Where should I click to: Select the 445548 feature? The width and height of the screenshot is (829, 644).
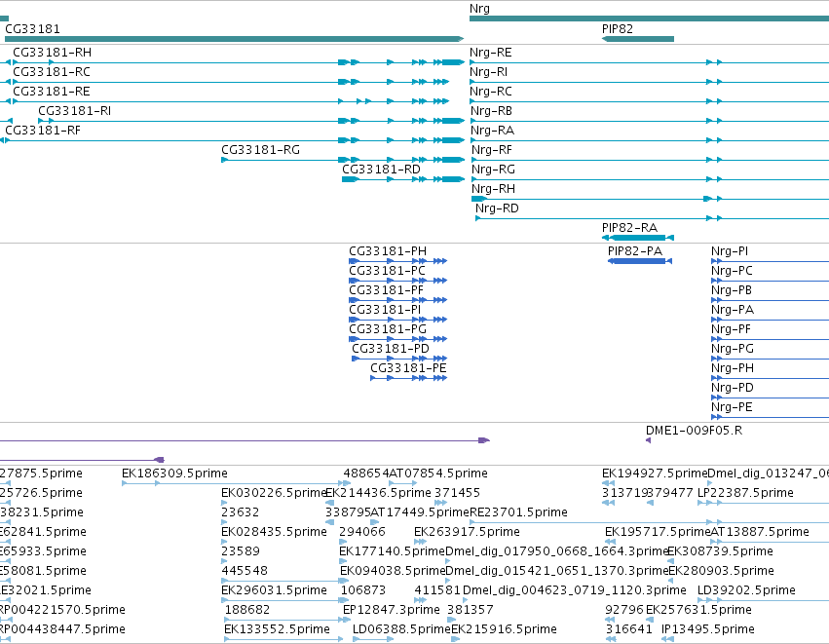(x=245, y=572)
